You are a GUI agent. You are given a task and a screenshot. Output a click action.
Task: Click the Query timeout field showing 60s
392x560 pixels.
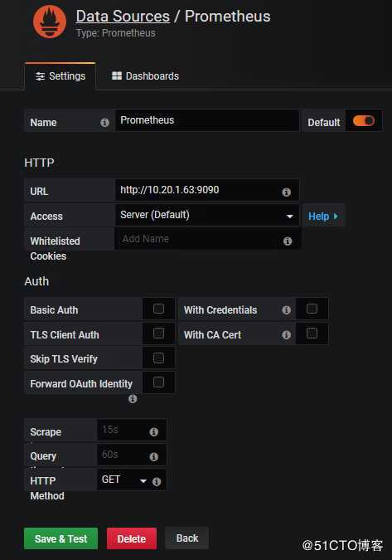point(131,455)
